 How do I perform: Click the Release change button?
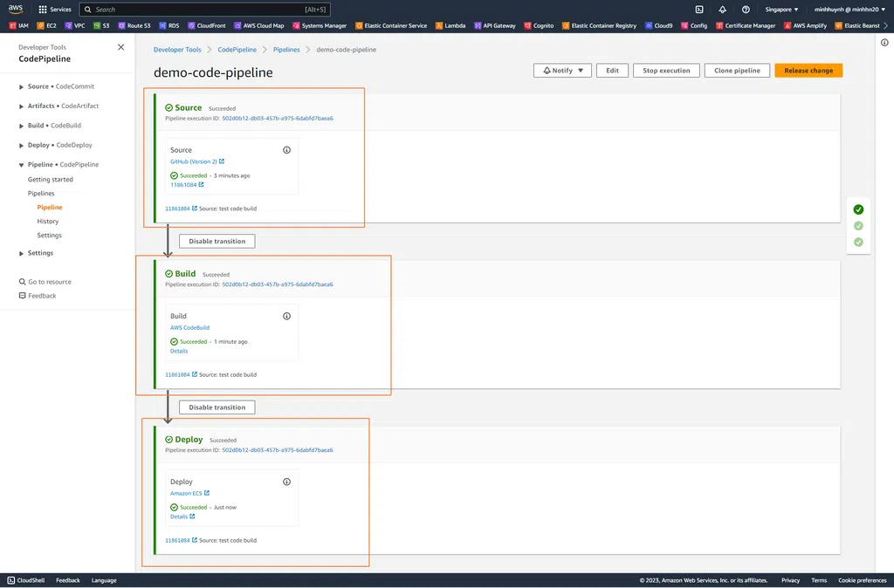tap(808, 71)
